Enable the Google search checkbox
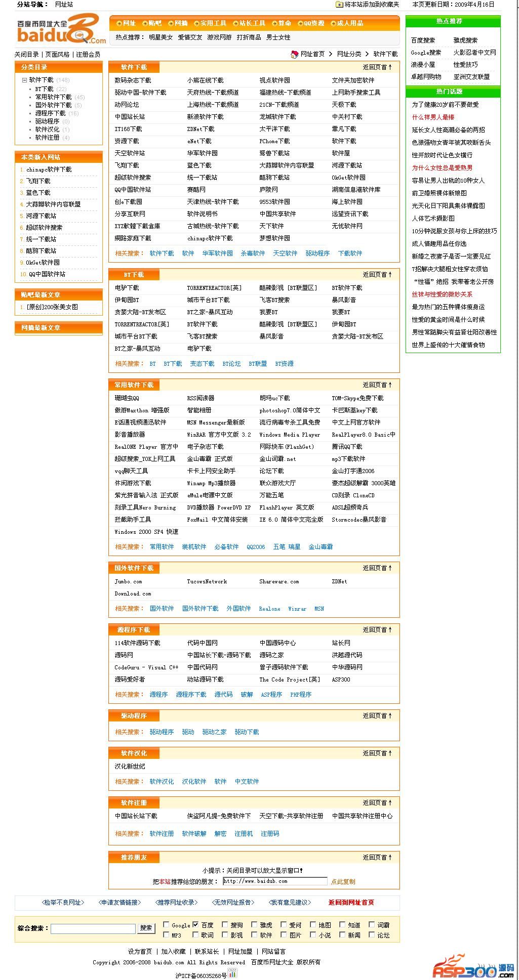 (166, 925)
